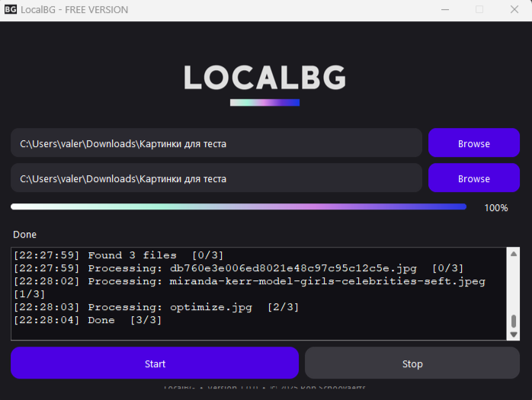The height and width of the screenshot is (400, 532).
Task: Click the input folder path field
Action: tap(216, 142)
